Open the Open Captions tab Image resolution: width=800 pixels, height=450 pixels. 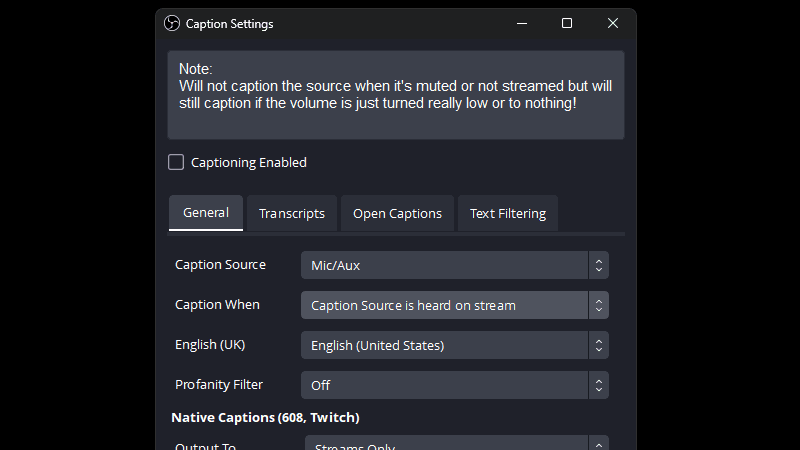397,213
